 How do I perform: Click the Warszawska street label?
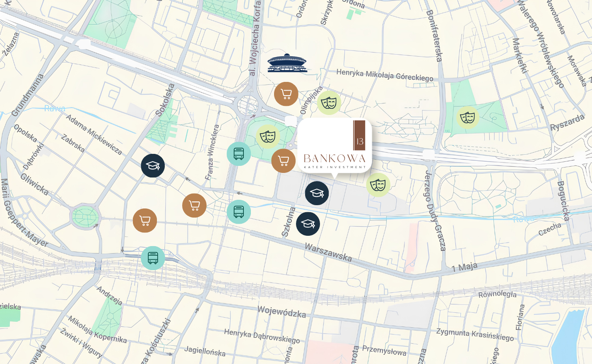pyautogui.click(x=328, y=252)
